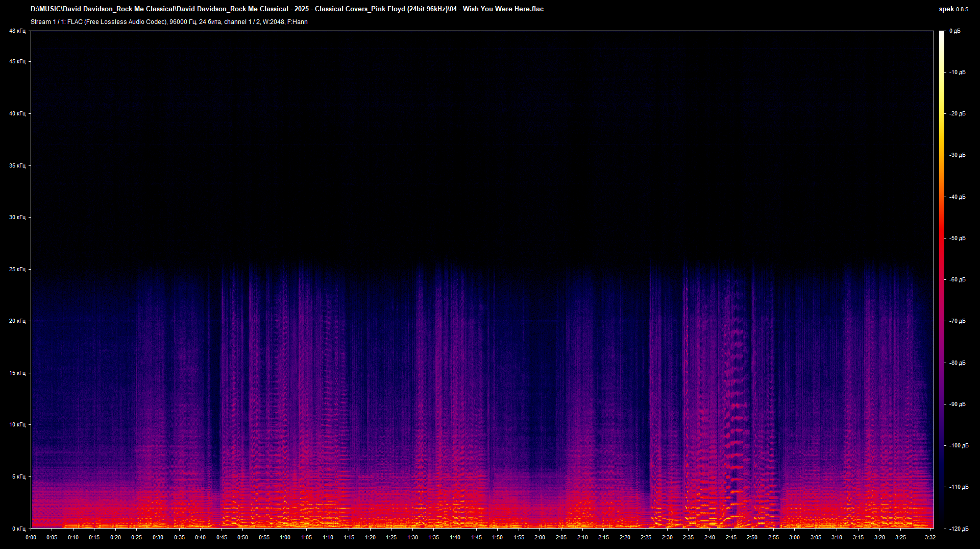Click the -90 дБ level label

[958, 404]
